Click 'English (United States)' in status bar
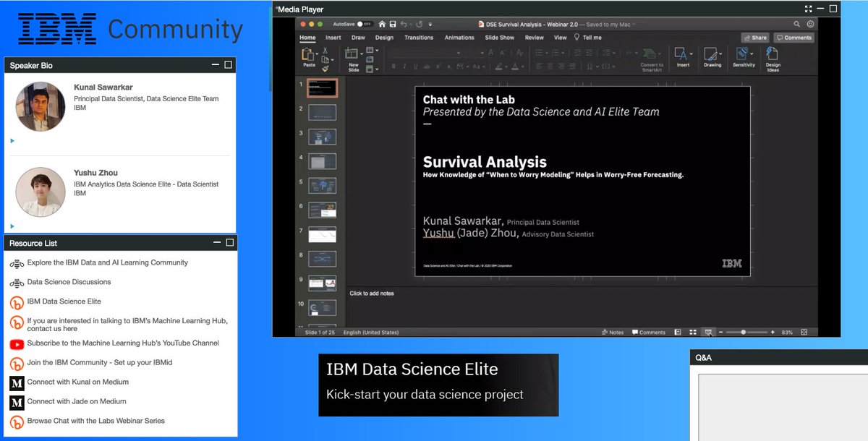Image resolution: width=868 pixels, height=441 pixels. (370, 333)
